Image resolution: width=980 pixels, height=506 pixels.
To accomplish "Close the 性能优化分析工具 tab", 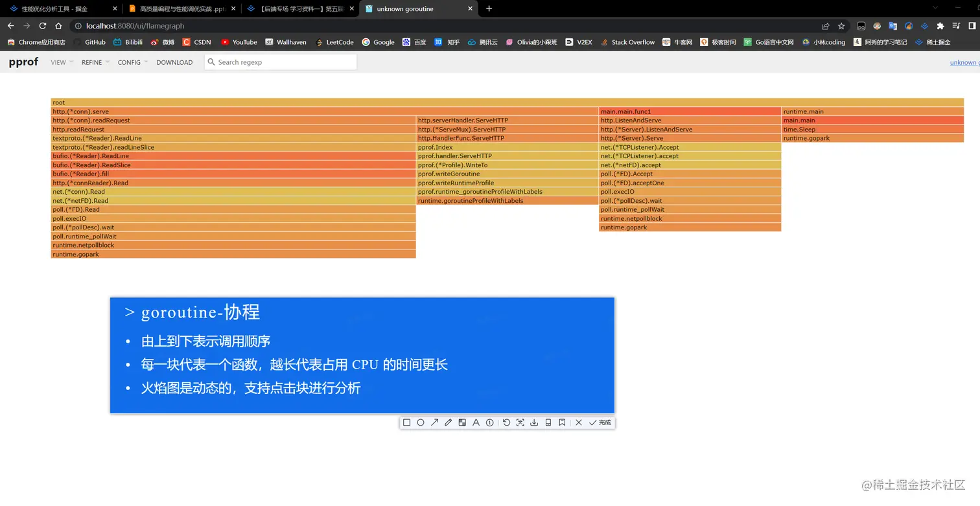I will click(115, 8).
